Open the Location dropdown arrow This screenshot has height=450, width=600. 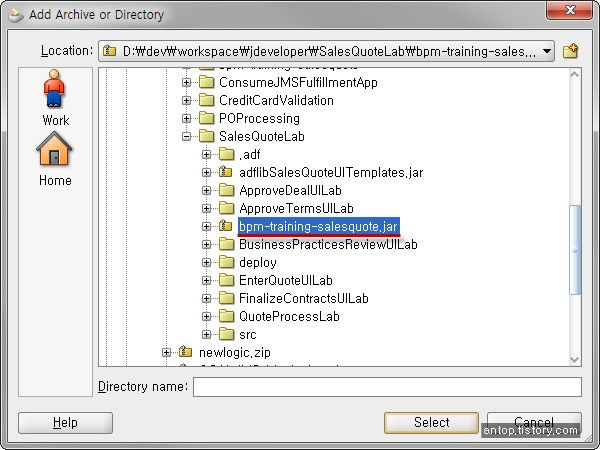547,51
